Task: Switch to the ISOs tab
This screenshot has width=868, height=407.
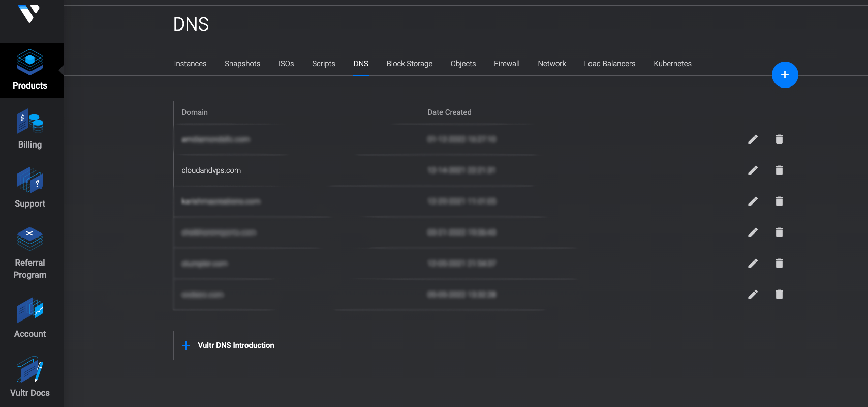Action: click(x=286, y=64)
